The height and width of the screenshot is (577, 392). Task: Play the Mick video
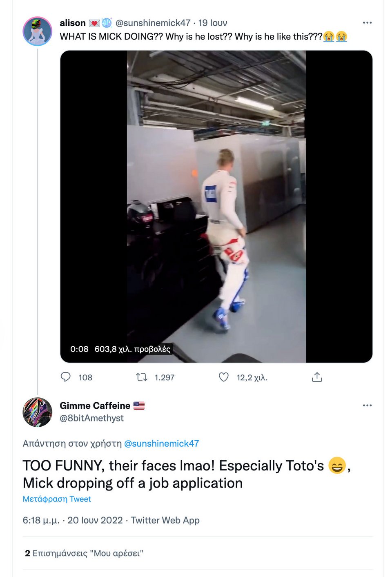coord(216,207)
